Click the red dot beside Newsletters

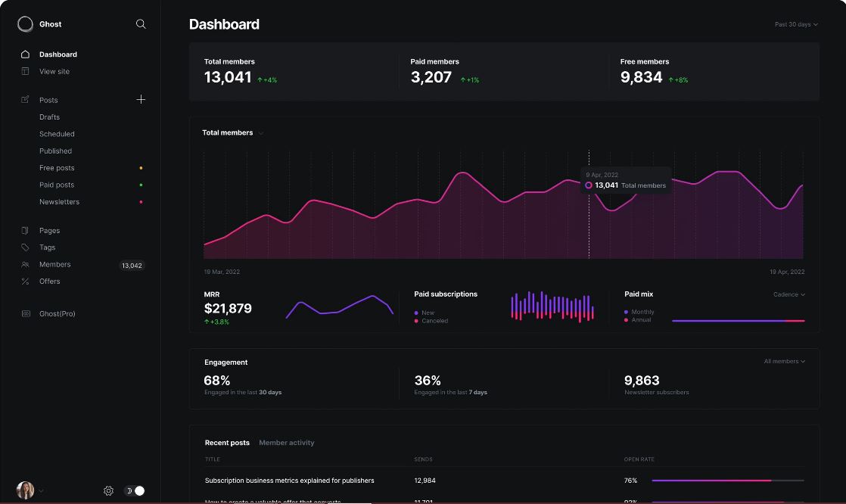coord(141,202)
